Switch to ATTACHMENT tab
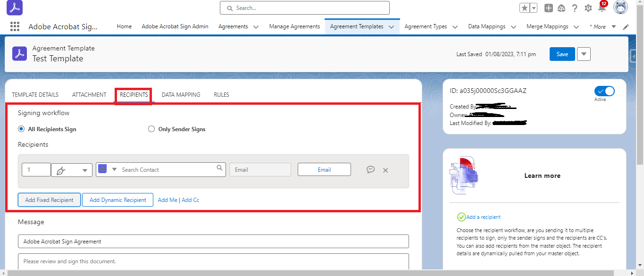Viewport: 644px width, 276px height. coord(89,95)
